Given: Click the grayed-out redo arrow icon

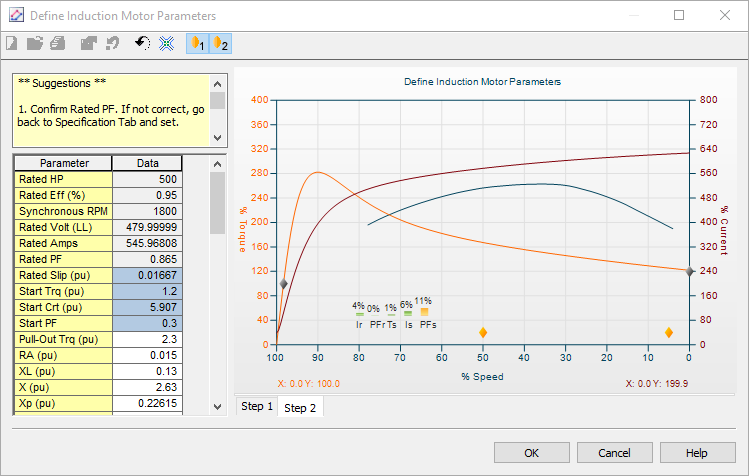Looking at the screenshot, I should coord(113,44).
